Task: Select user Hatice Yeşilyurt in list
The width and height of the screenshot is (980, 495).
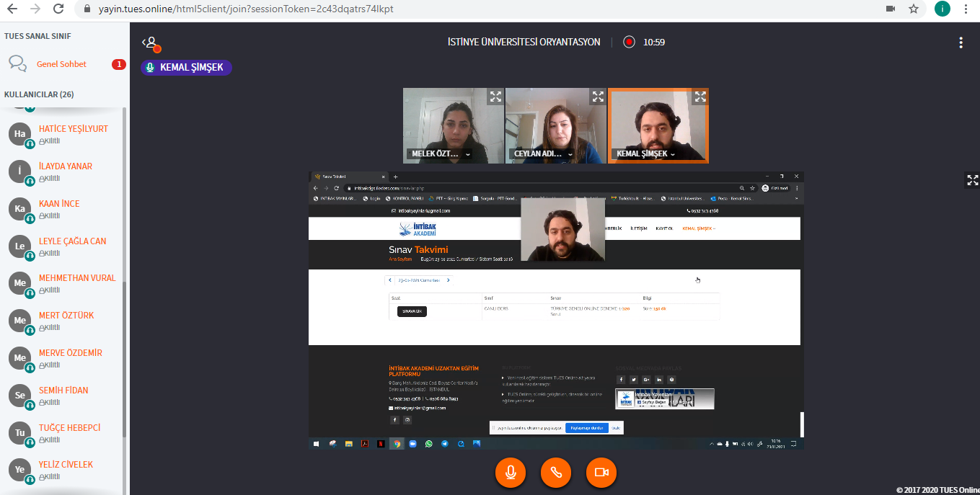Action: point(73,129)
